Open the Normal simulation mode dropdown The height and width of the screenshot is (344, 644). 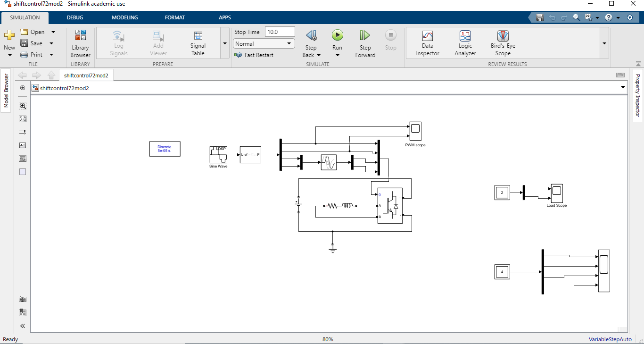(x=264, y=44)
